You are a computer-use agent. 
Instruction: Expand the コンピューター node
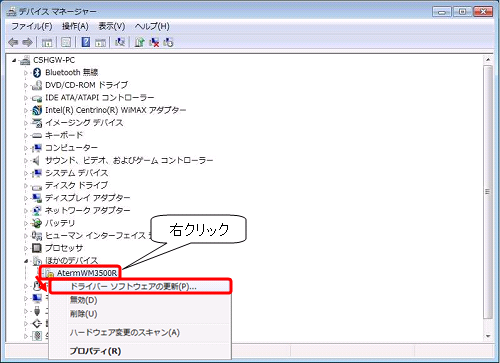pyautogui.click(x=26, y=148)
